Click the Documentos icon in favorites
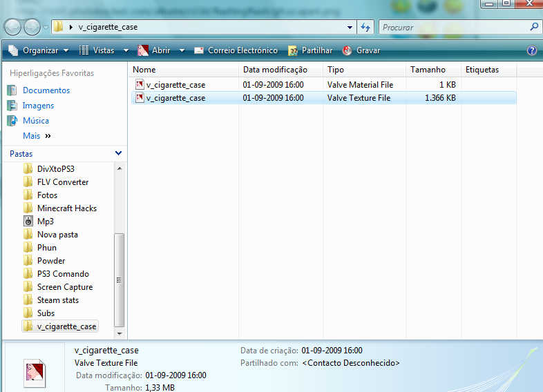543x392 pixels. click(12, 90)
